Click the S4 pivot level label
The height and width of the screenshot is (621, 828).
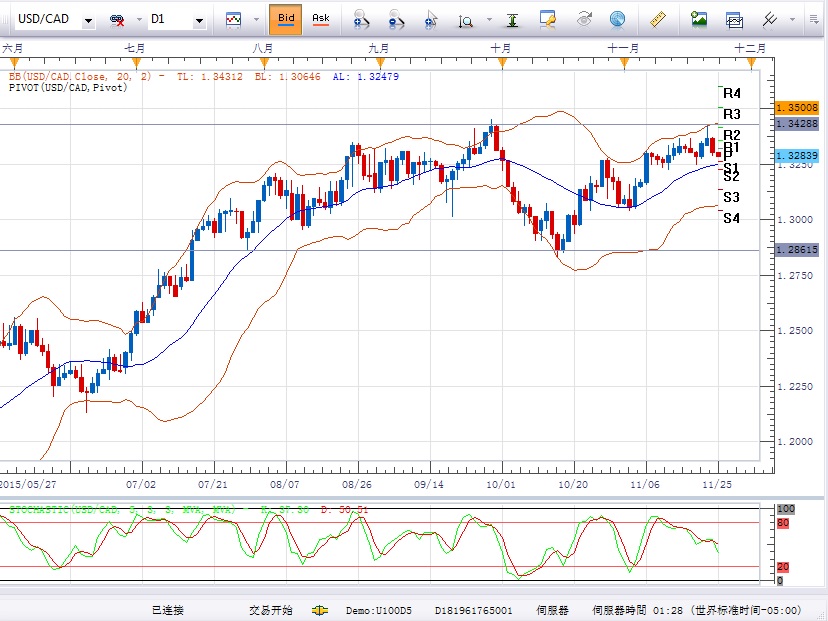click(x=731, y=218)
